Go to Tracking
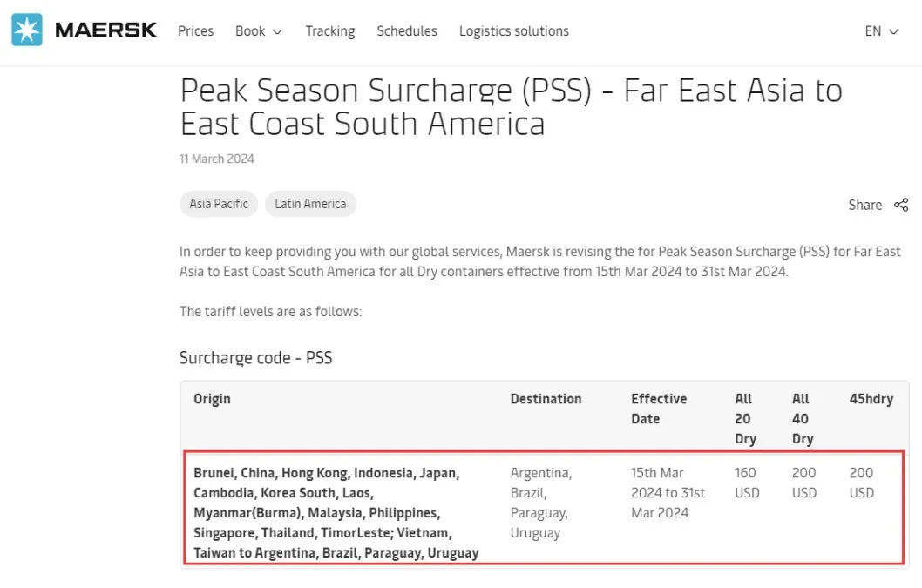Viewport: 922px width, 588px height. (330, 31)
